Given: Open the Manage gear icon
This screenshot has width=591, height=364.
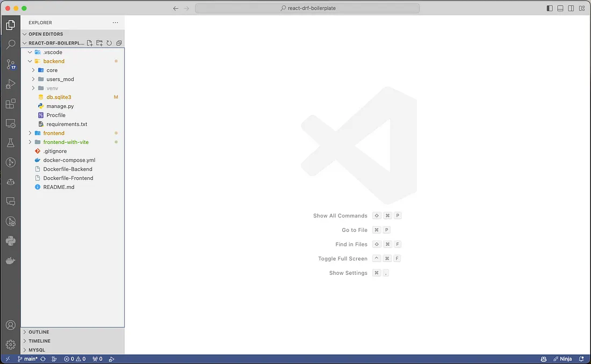Looking at the screenshot, I should [11, 345].
